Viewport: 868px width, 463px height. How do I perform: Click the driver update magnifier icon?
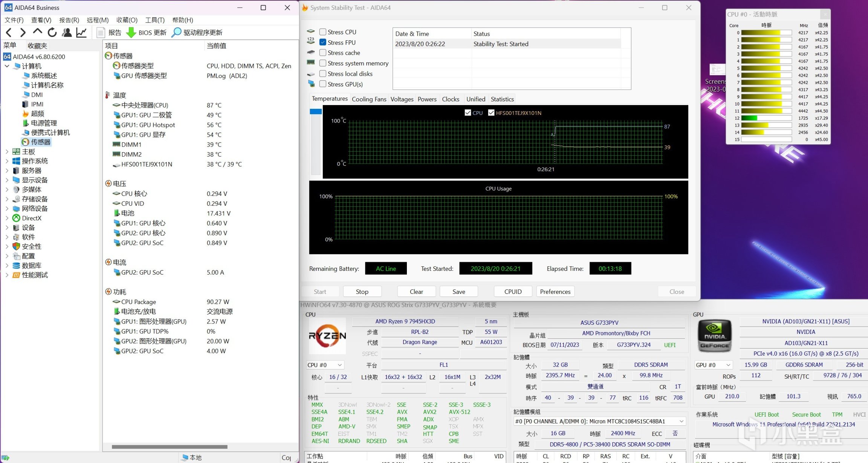click(x=176, y=33)
